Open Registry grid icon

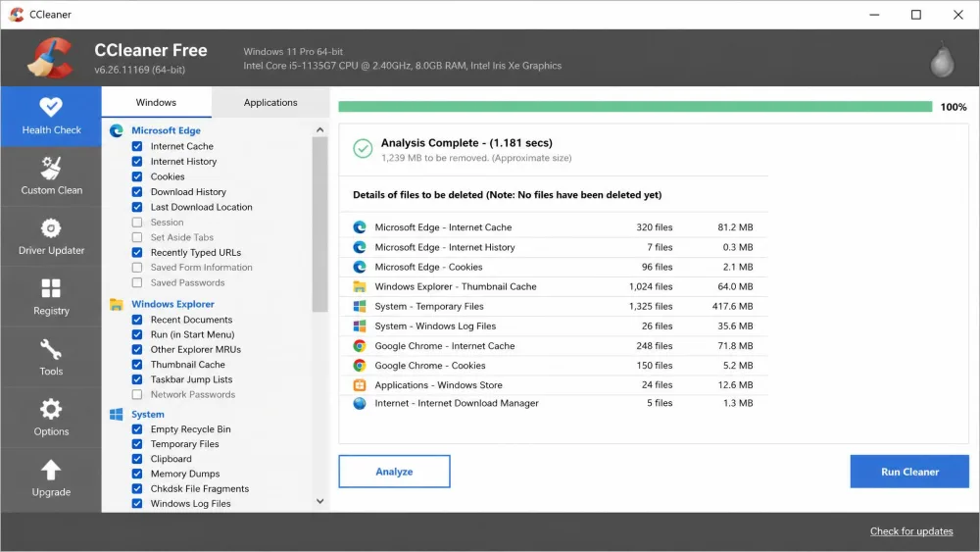point(51,288)
